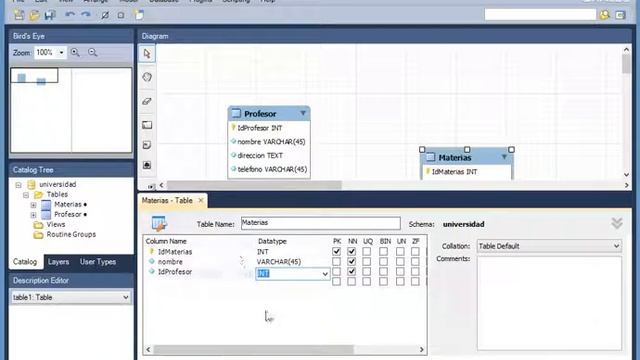Viewport: 640px width, 360px height.
Task: Collapse the Materias table in diagram
Action: click(504, 157)
